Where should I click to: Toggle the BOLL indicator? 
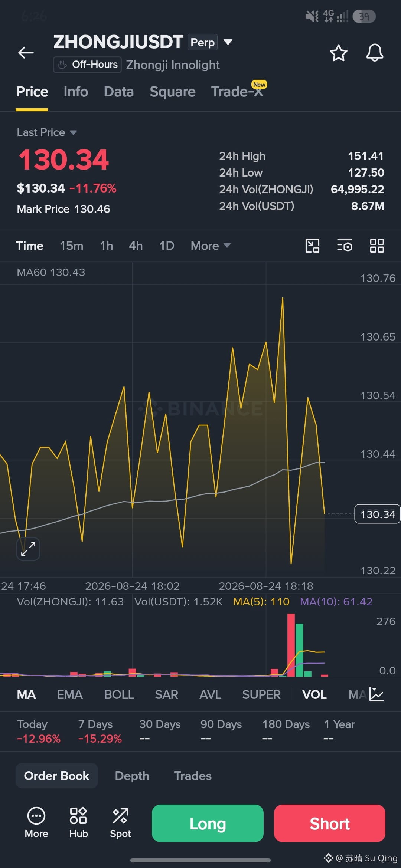[x=119, y=694]
